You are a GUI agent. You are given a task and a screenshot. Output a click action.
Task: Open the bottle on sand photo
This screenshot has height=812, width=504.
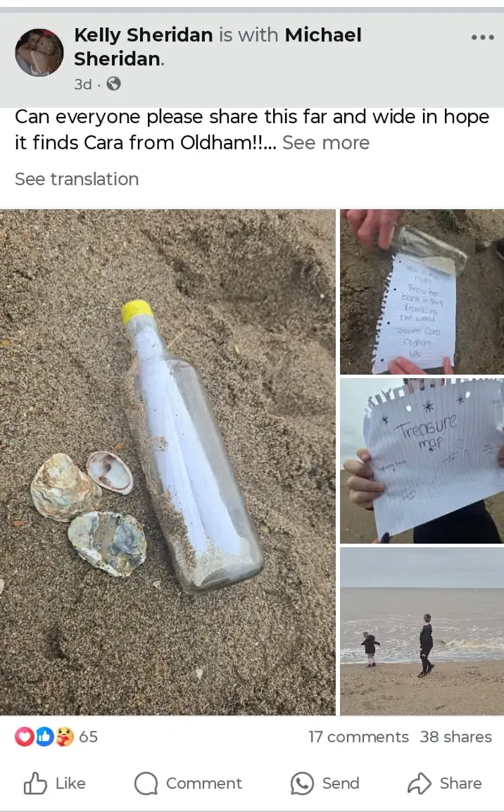(168, 462)
